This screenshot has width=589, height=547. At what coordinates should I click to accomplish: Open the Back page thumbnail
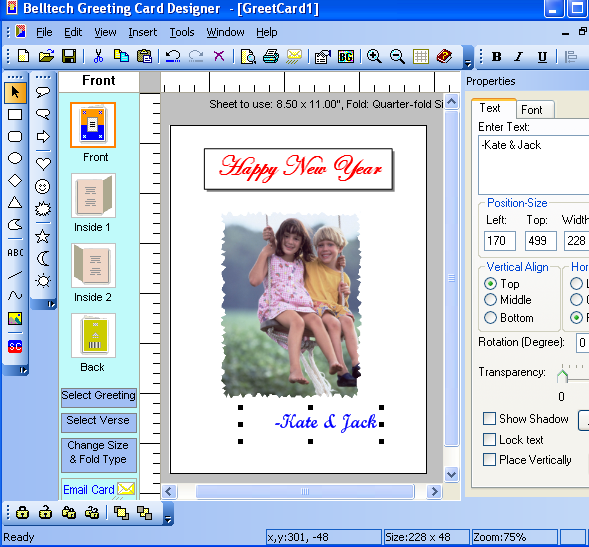pyautogui.click(x=93, y=335)
